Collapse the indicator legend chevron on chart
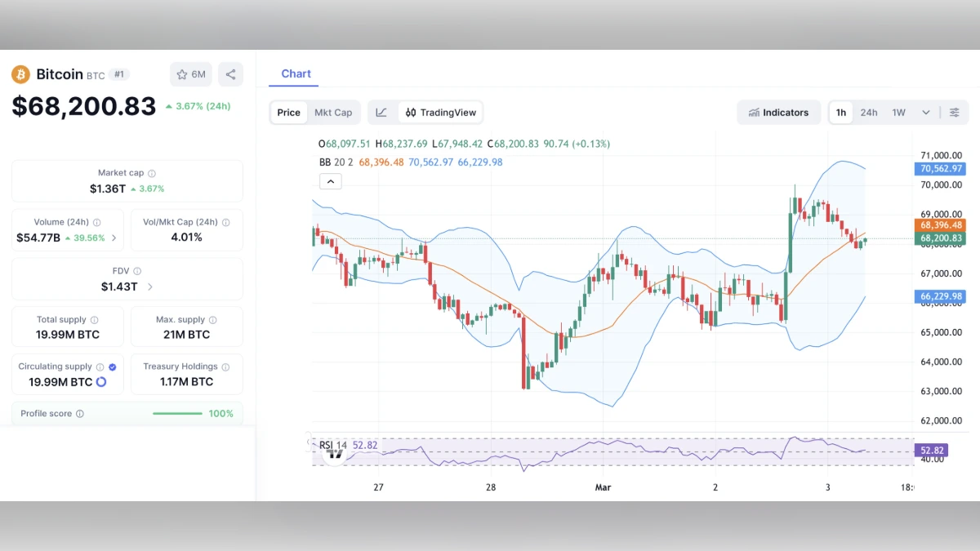This screenshot has height=551, width=980. click(x=330, y=180)
